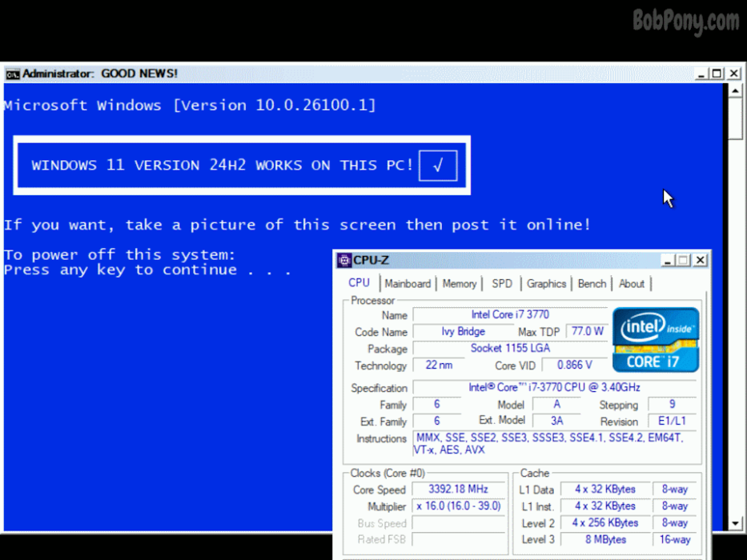Click the About tab
Image resolution: width=747 pixels, height=560 pixels.
pos(632,283)
